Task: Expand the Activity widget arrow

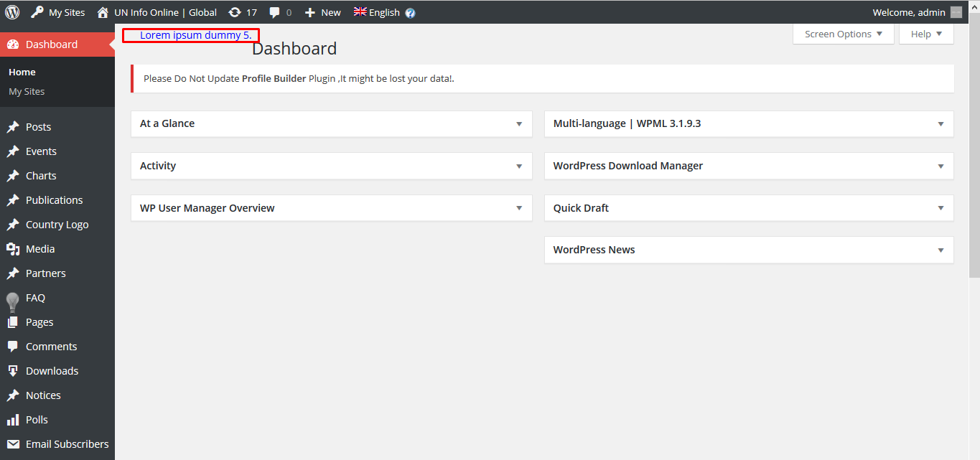Action: click(519, 166)
